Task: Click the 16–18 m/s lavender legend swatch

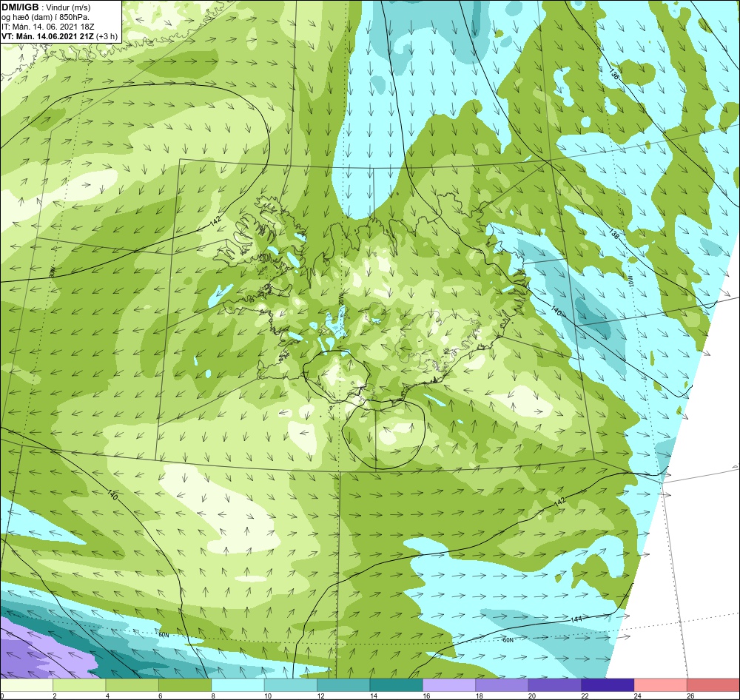Action: point(449,684)
